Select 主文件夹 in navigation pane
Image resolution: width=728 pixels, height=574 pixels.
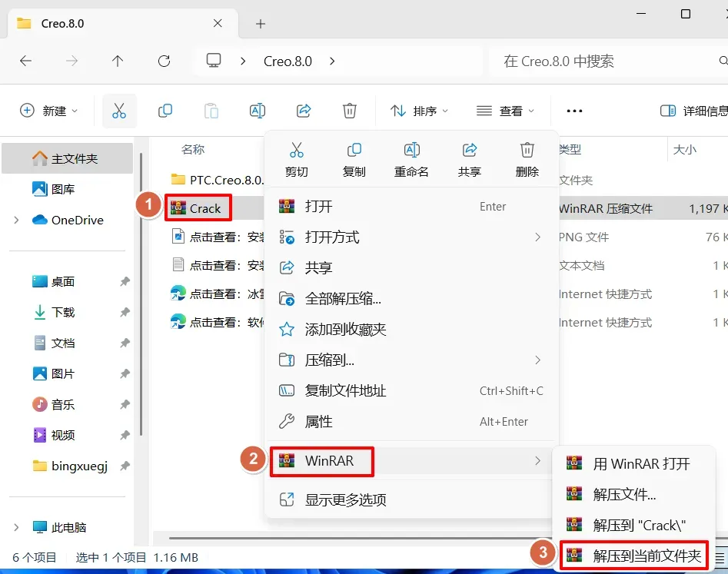point(68,159)
